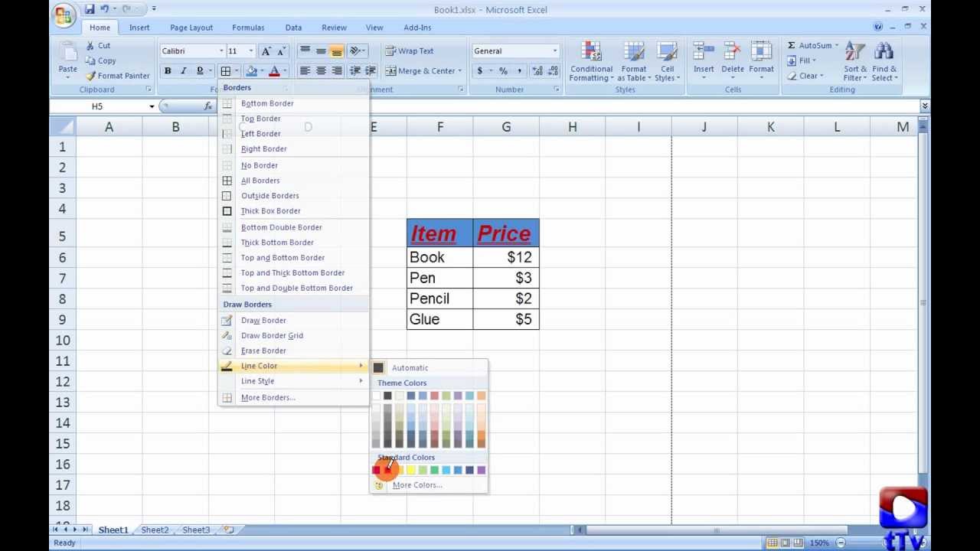The image size is (980, 551).
Task: Open the Paste dropdown arrow
Action: 67,78
